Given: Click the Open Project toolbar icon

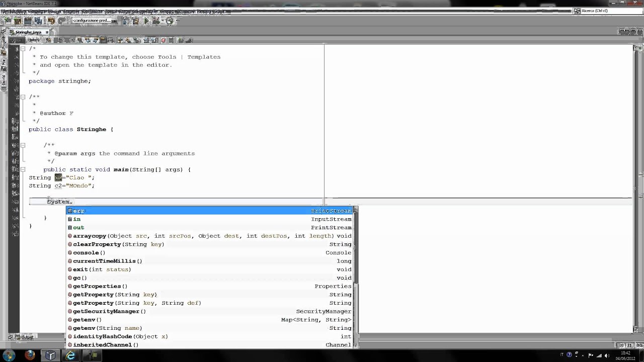Looking at the screenshot, I should pos(28,21).
